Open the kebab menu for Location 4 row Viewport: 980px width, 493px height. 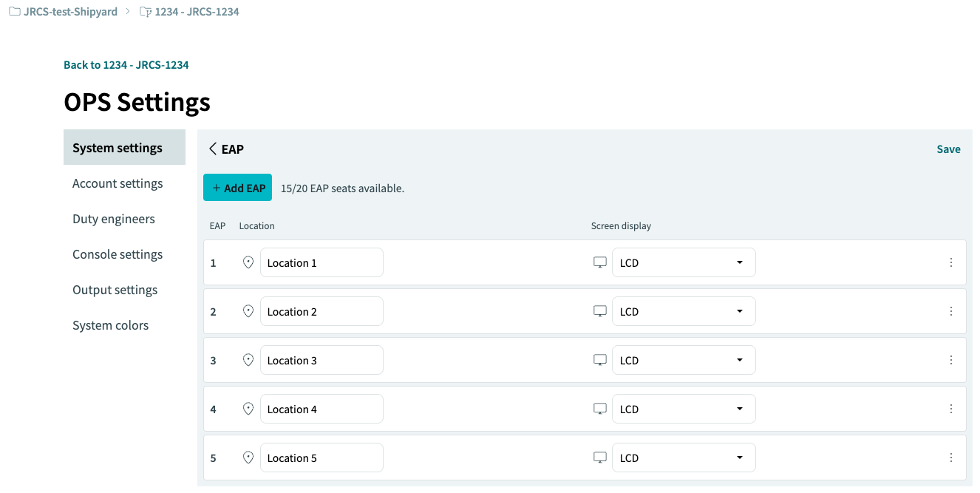[x=951, y=409]
